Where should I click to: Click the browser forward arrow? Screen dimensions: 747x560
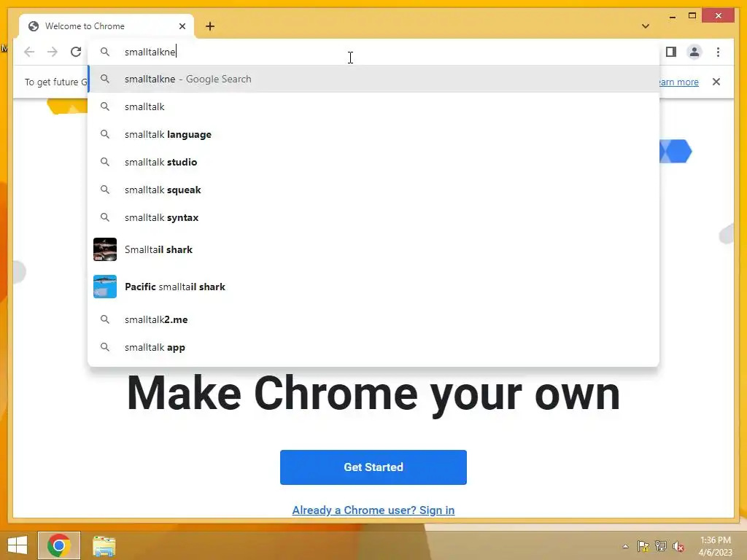point(53,52)
